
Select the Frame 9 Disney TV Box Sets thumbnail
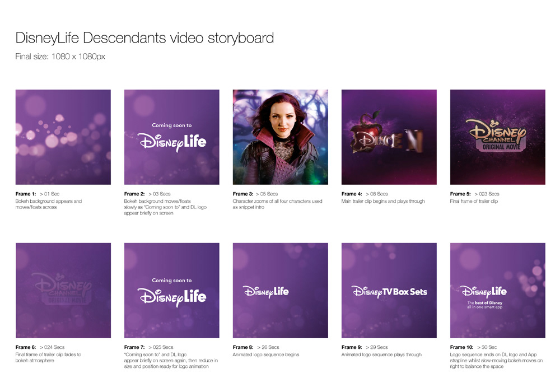coord(389,291)
